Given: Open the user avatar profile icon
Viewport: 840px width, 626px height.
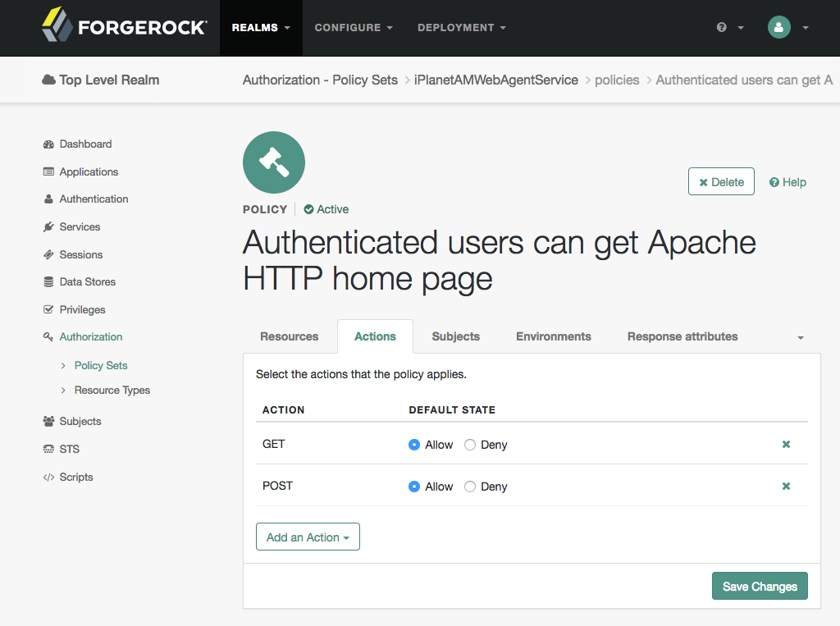Looking at the screenshot, I should click(x=779, y=27).
